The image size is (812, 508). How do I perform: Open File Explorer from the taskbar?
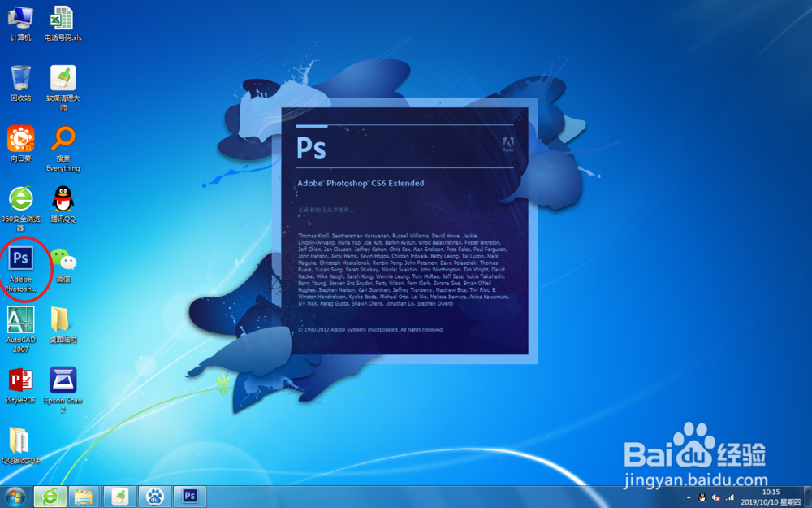point(84,497)
